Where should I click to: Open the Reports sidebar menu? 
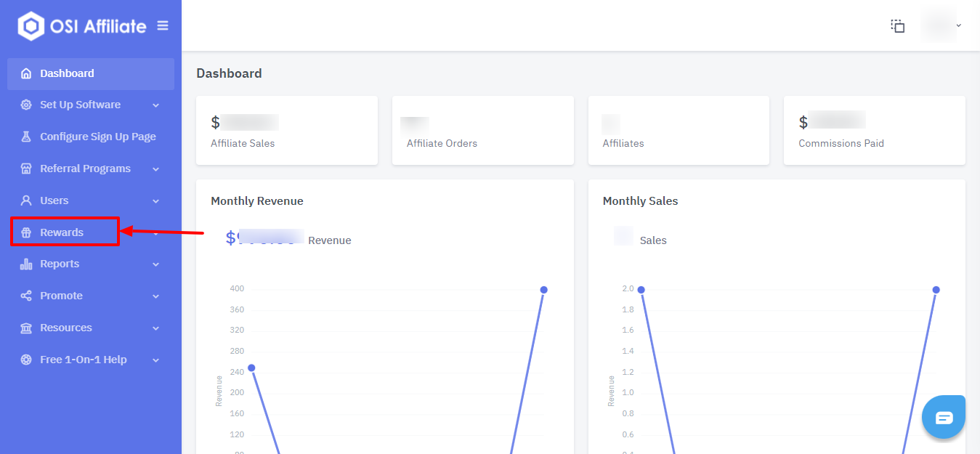coord(91,264)
